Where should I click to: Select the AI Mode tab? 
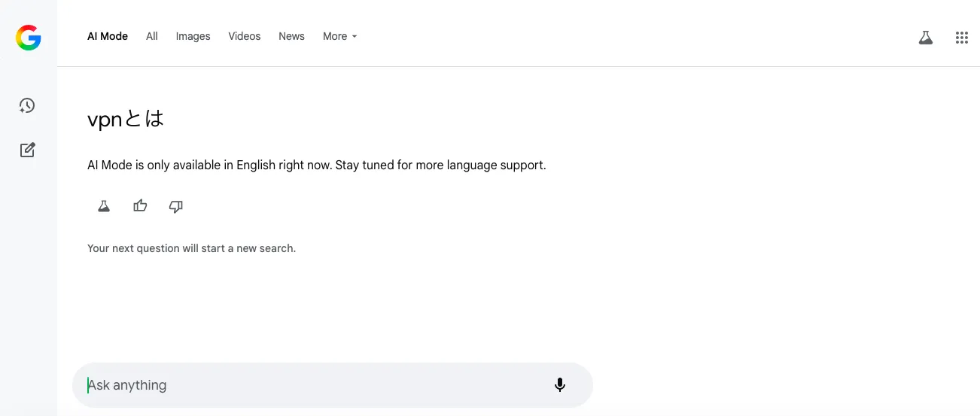[108, 36]
